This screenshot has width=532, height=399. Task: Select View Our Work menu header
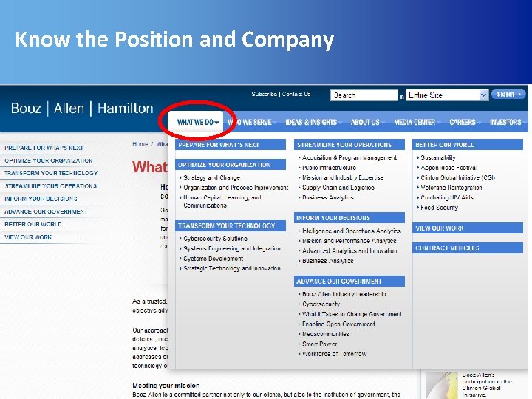click(x=468, y=228)
